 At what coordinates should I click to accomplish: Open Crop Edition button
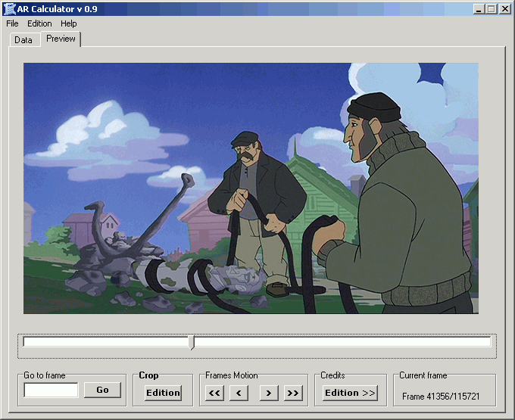pyautogui.click(x=163, y=393)
